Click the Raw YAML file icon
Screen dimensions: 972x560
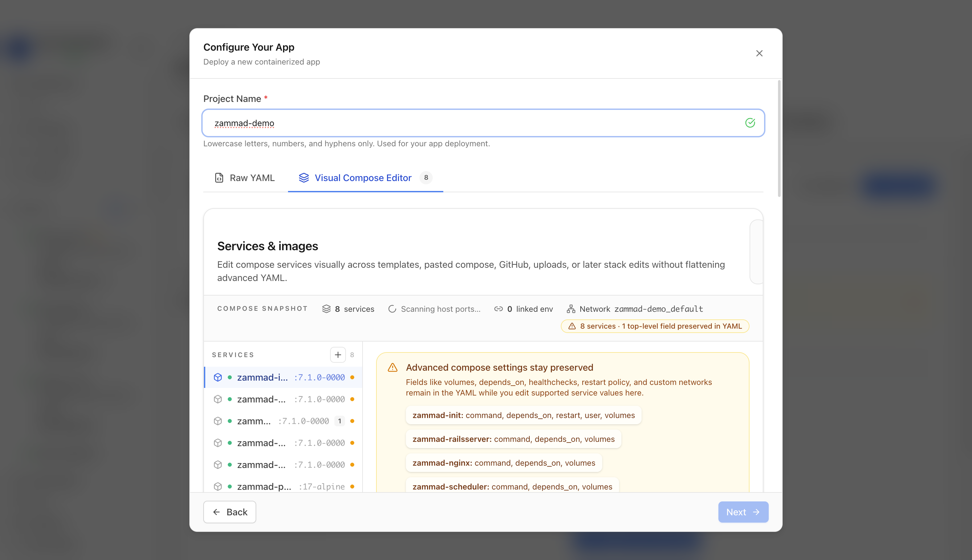219,178
